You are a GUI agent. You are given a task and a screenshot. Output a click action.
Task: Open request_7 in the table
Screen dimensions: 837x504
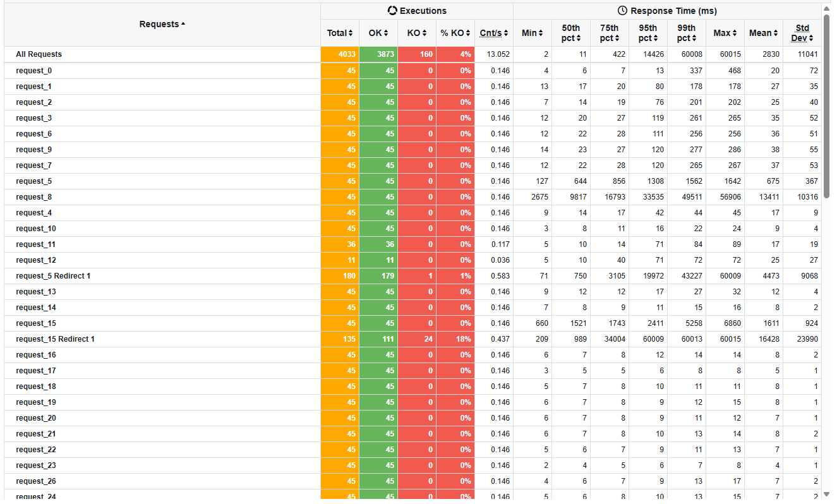click(x=34, y=165)
